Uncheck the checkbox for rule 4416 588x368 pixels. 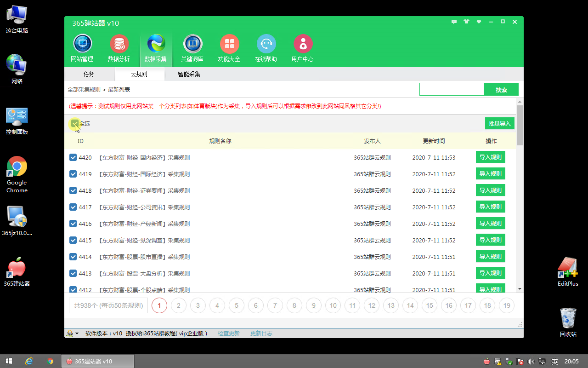click(x=73, y=224)
